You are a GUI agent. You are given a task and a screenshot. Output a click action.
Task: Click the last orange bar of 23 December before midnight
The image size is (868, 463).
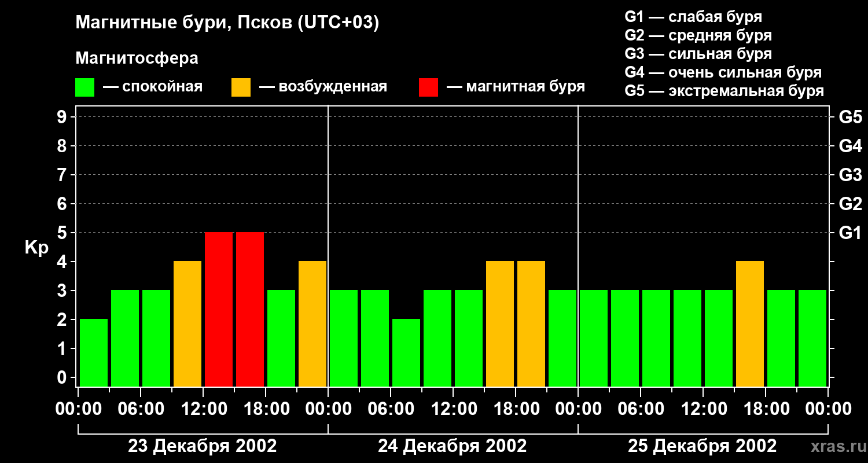pyautogui.click(x=312, y=324)
